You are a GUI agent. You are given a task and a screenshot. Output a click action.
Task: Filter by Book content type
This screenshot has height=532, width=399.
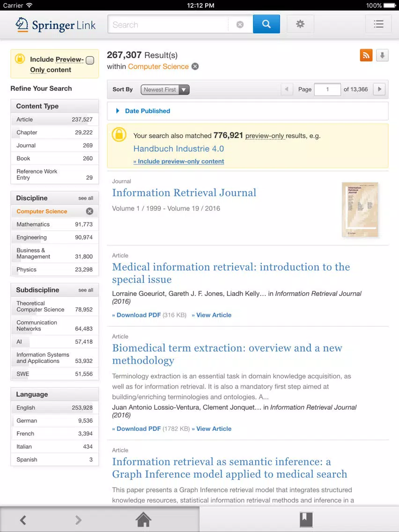55,158
